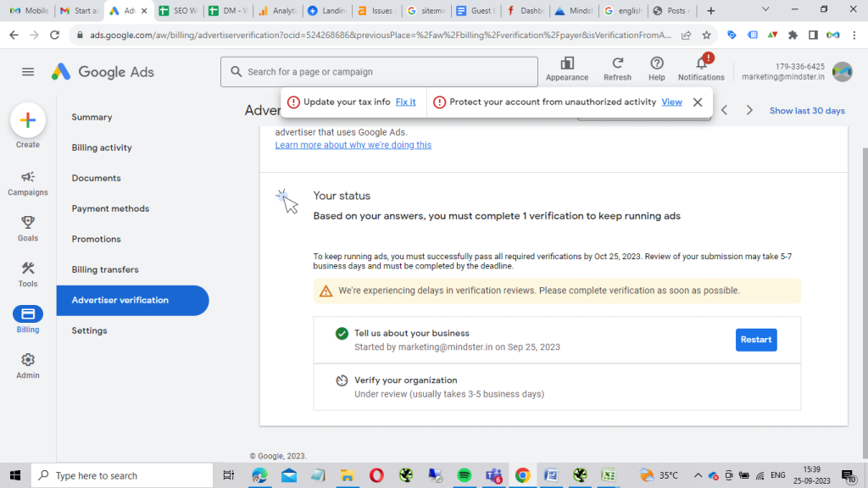This screenshot has width=868, height=488.
Task: Click the Restart button
Action: [x=756, y=340]
